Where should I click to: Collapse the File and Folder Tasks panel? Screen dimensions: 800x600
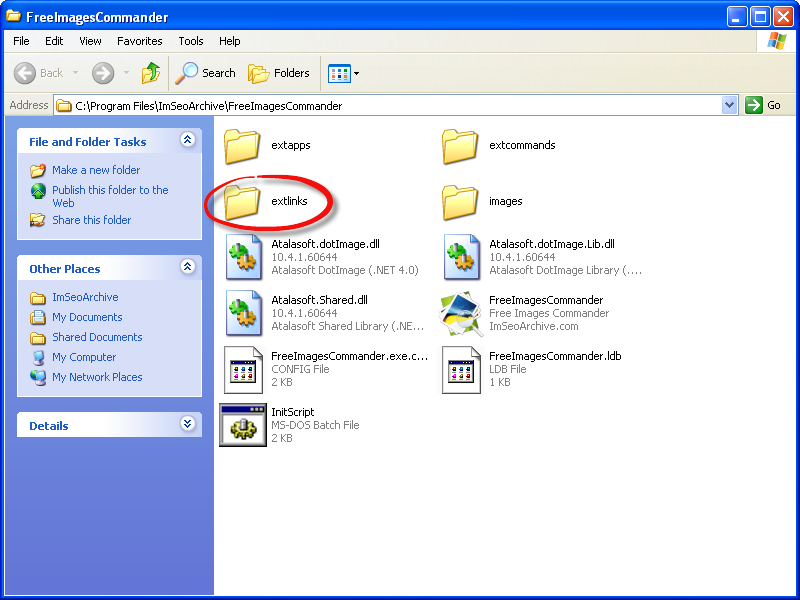point(188,139)
